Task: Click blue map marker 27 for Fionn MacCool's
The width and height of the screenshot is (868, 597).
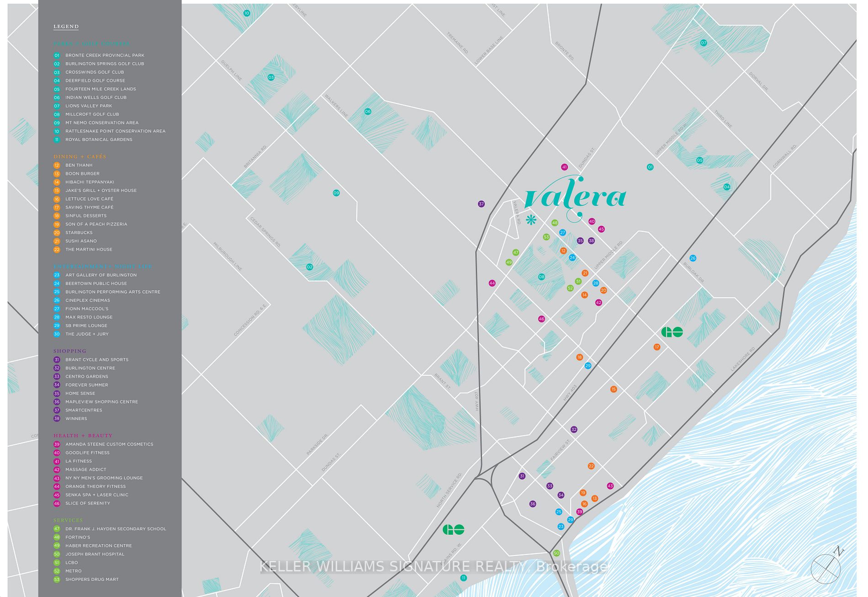Action: [x=562, y=233]
